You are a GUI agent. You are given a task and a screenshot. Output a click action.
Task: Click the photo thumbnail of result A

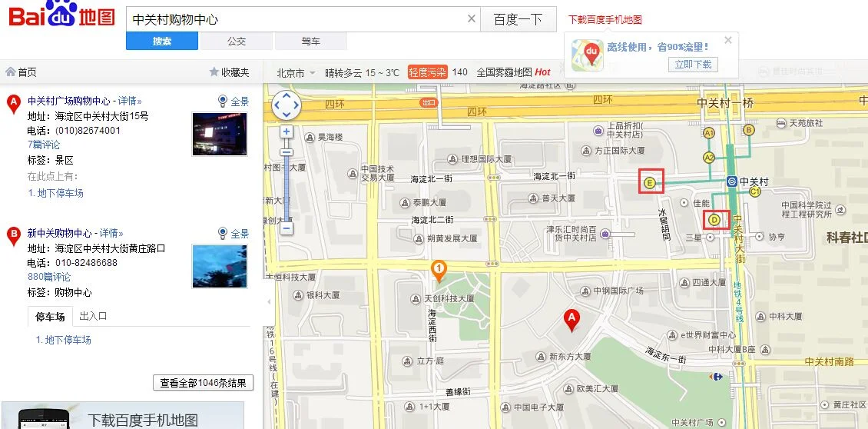click(x=220, y=134)
